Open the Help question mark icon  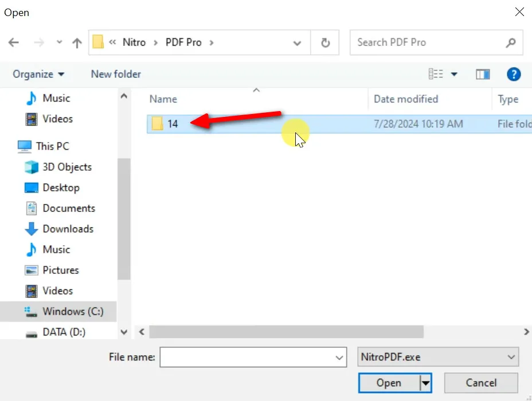[x=514, y=74]
